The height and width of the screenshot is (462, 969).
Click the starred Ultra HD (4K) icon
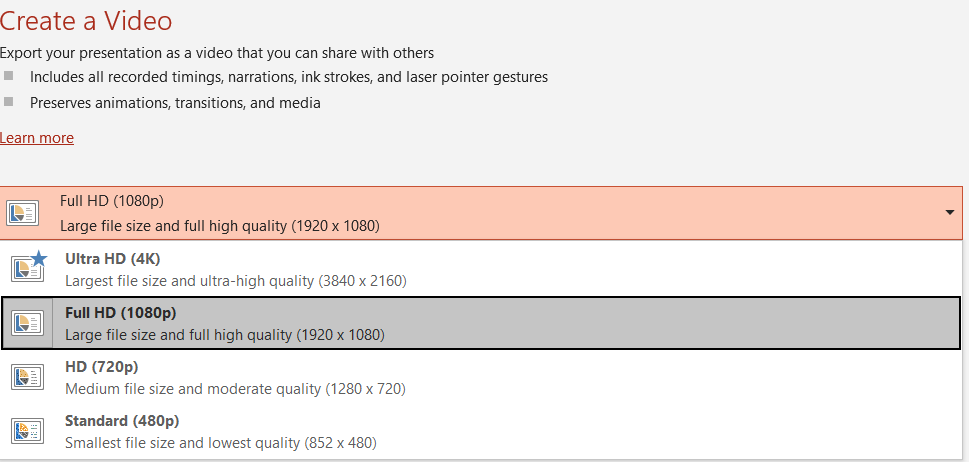(28, 268)
